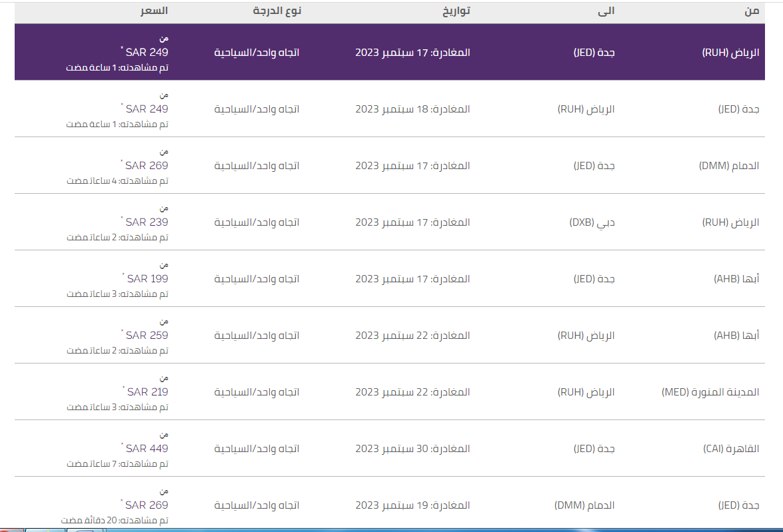The height and width of the screenshot is (532, 783).
Task: Click the "نوع الدرجة" column header
Action: (x=277, y=11)
